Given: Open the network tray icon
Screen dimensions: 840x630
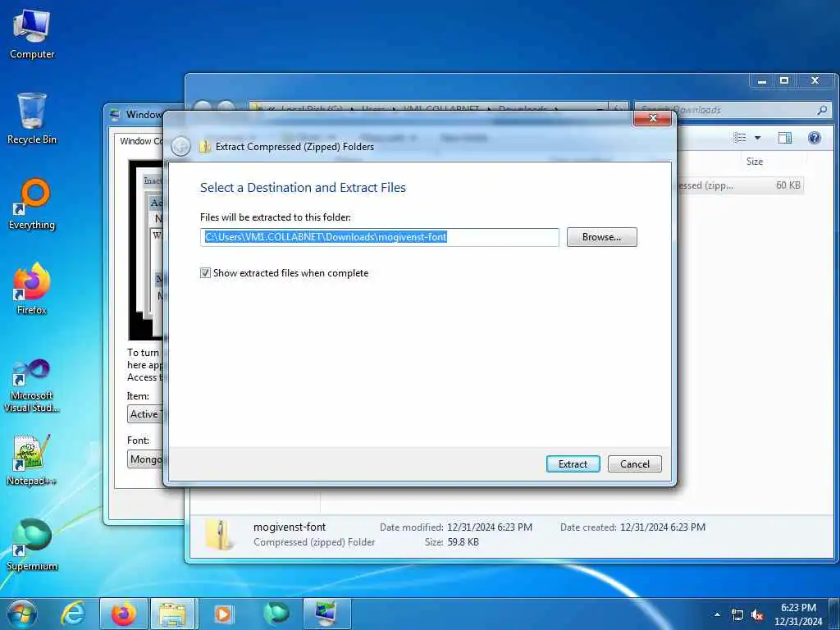Looking at the screenshot, I should click(737, 615).
